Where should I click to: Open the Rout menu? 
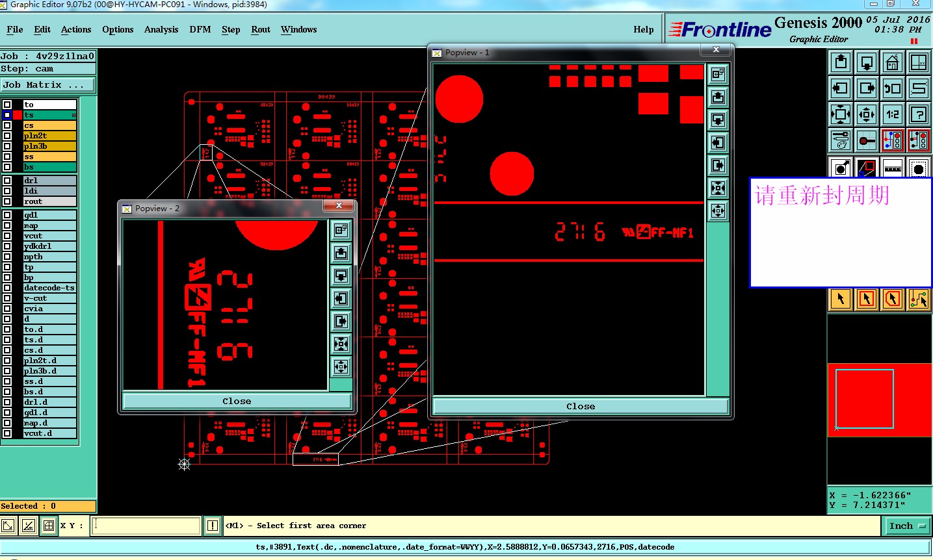pyautogui.click(x=261, y=29)
